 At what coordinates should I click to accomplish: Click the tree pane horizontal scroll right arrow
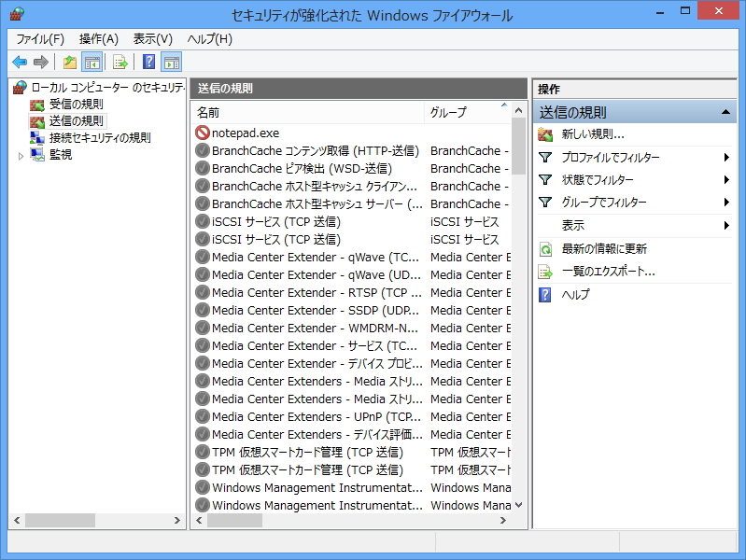coord(177,521)
